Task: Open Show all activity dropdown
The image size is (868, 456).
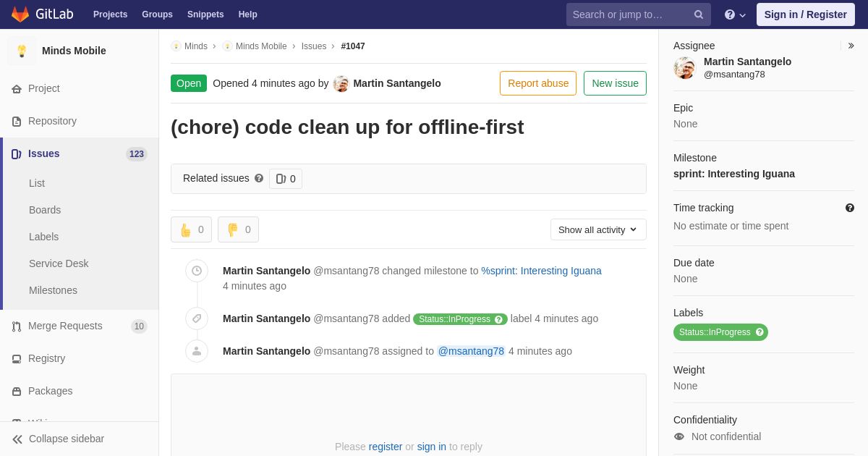Action: pos(598,229)
